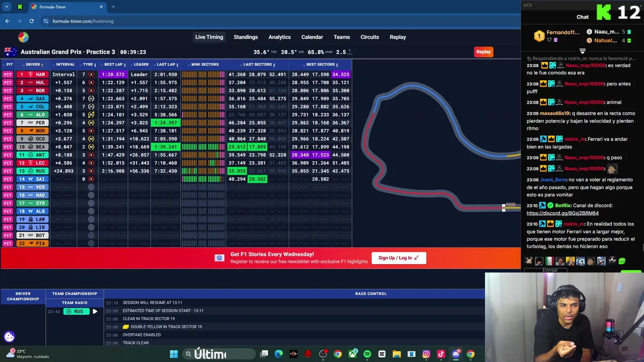This screenshot has width=644, height=362.
Task: Open Windows Start menu
Action: (174, 354)
